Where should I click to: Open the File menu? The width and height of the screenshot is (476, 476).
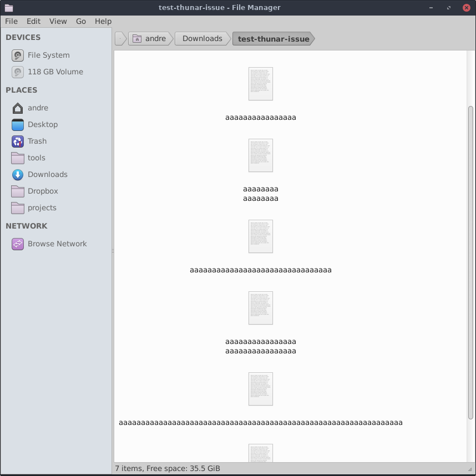pos(11,21)
